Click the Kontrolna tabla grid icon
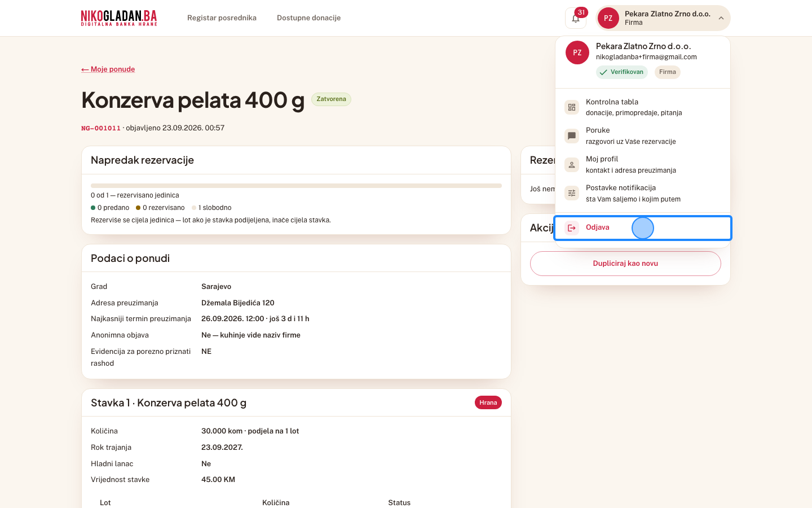812x508 pixels. pyautogui.click(x=572, y=107)
